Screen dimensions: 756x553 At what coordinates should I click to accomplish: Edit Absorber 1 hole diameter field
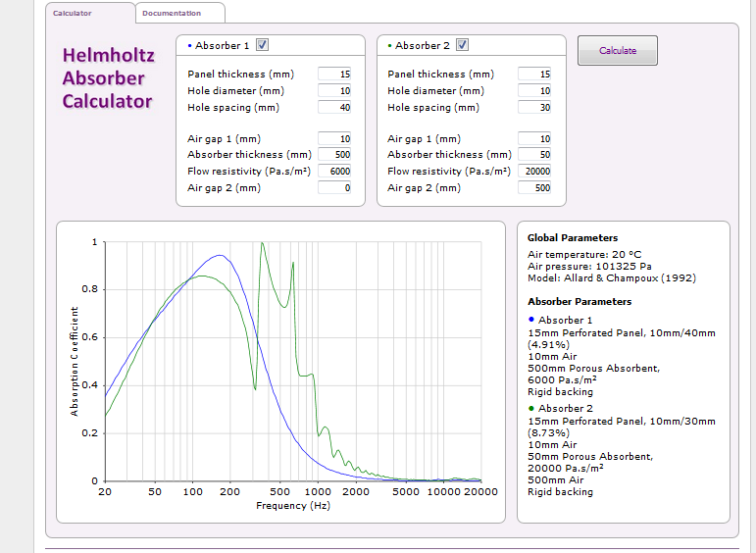pos(334,90)
